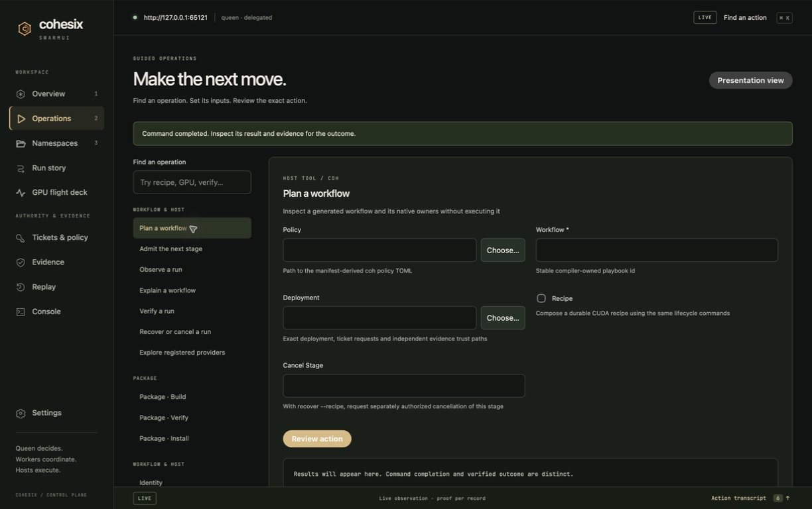Open the Action transcript panel
The height and width of the screenshot is (509, 812).
(750, 498)
